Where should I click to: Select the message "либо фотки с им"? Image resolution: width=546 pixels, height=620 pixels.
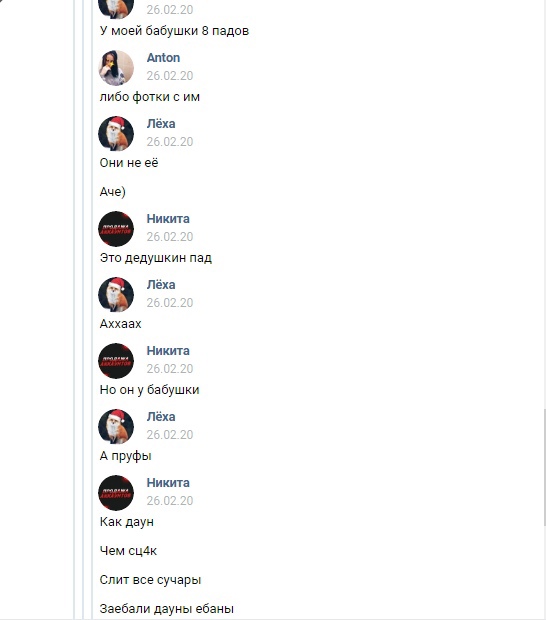(x=150, y=97)
